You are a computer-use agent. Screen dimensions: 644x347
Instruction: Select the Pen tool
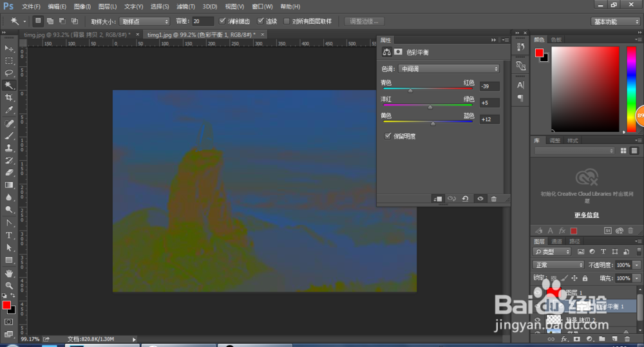pos(8,223)
